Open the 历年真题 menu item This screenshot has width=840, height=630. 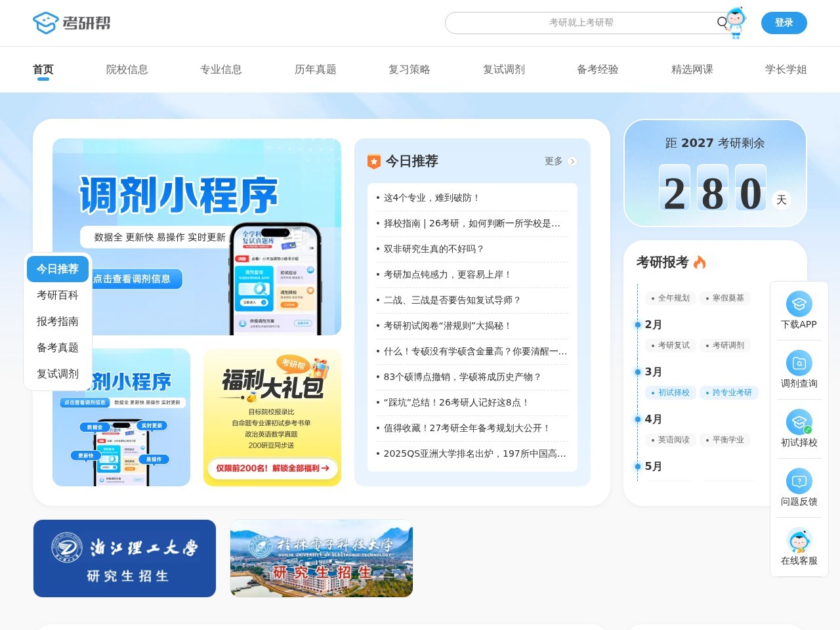click(315, 69)
